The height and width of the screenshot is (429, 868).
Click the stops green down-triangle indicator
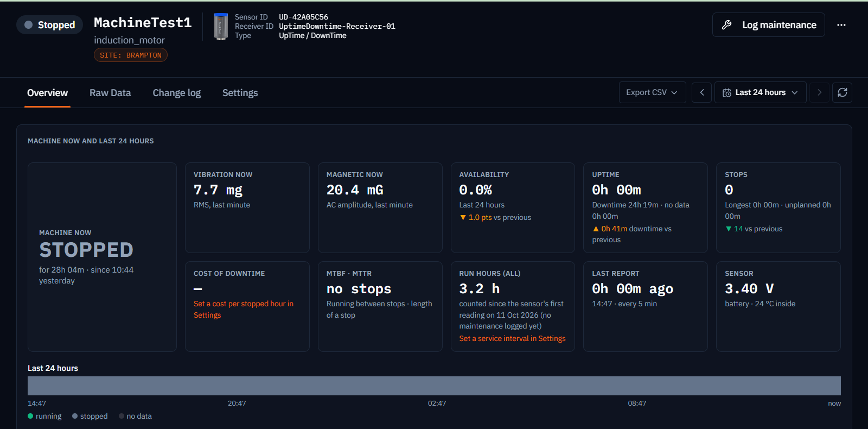(729, 229)
